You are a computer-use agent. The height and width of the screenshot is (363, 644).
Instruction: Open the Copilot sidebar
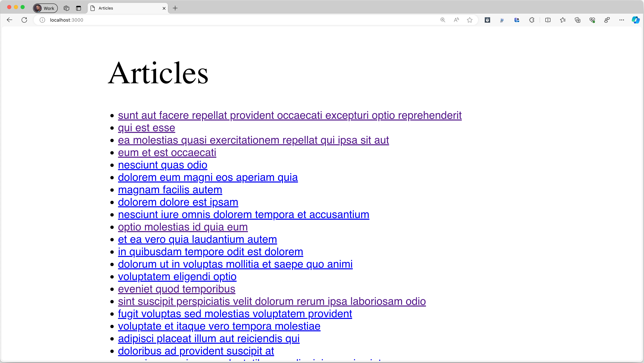[x=635, y=20]
